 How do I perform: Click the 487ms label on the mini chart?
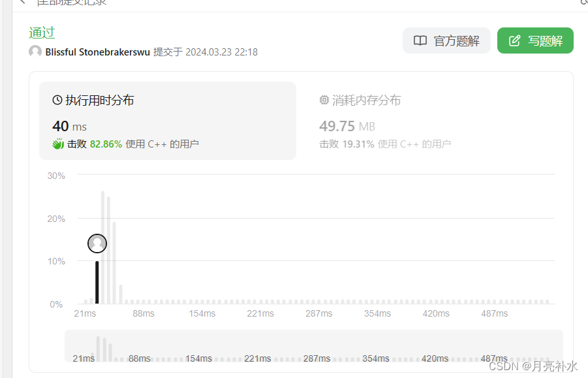(x=494, y=358)
